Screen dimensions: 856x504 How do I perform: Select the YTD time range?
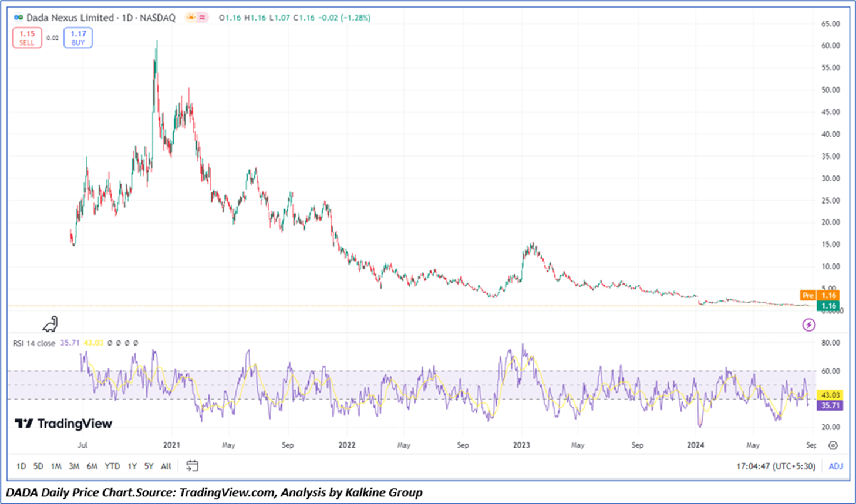tap(112, 466)
